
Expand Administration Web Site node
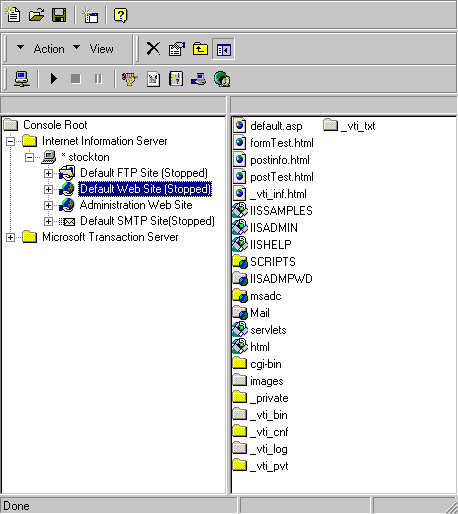click(x=48, y=205)
